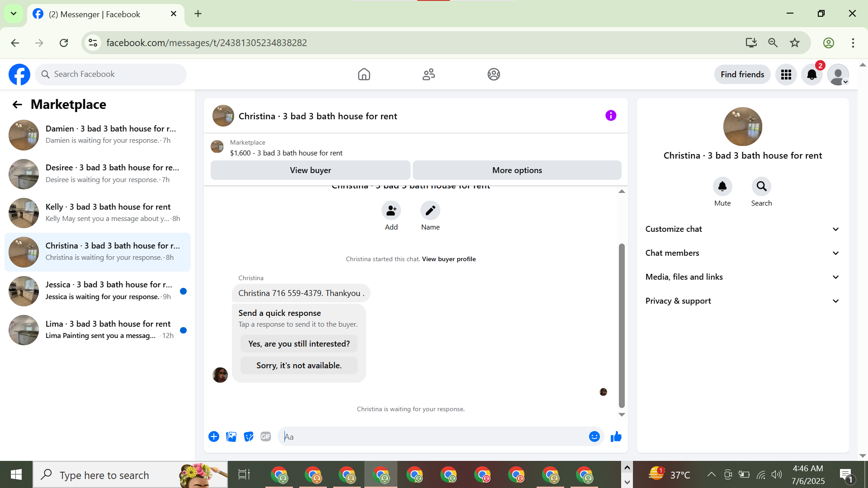Send quick reply 'Yes, are you still interested?'

[x=299, y=344]
